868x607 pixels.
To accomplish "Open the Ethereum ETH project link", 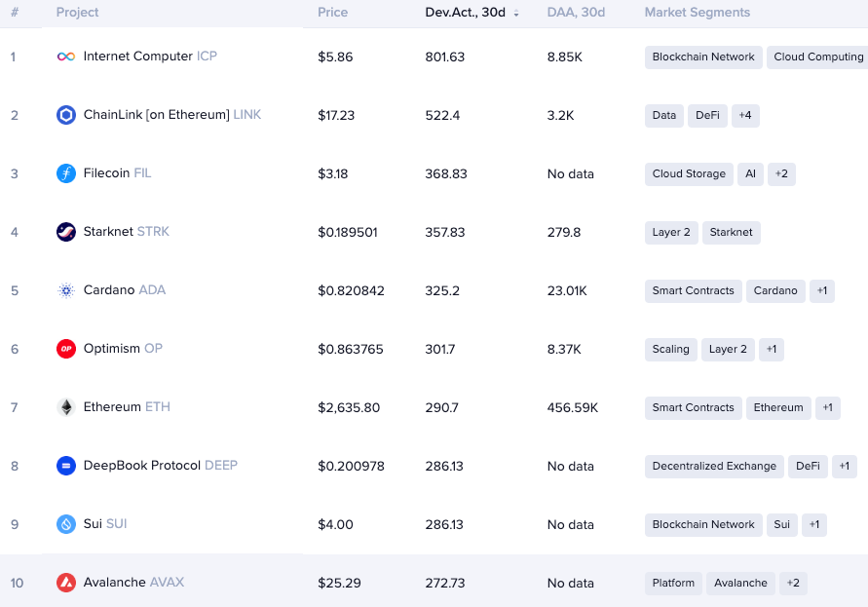I will tap(127, 407).
